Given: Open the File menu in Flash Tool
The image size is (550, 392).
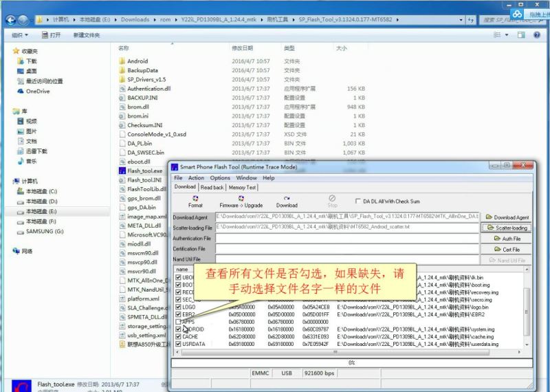Looking at the screenshot, I should 178,178.
